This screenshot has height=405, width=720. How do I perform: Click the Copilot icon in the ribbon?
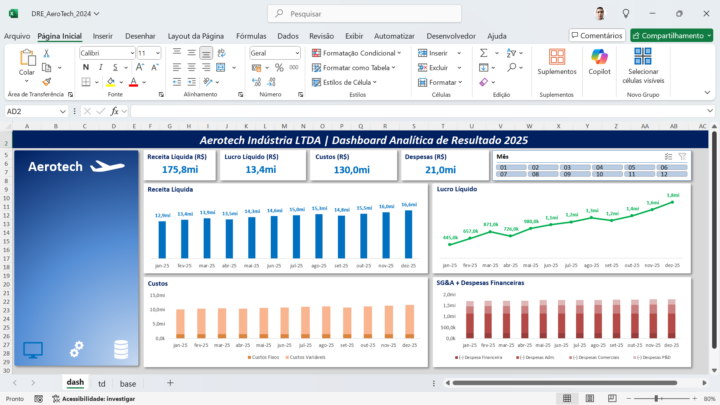pyautogui.click(x=599, y=60)
